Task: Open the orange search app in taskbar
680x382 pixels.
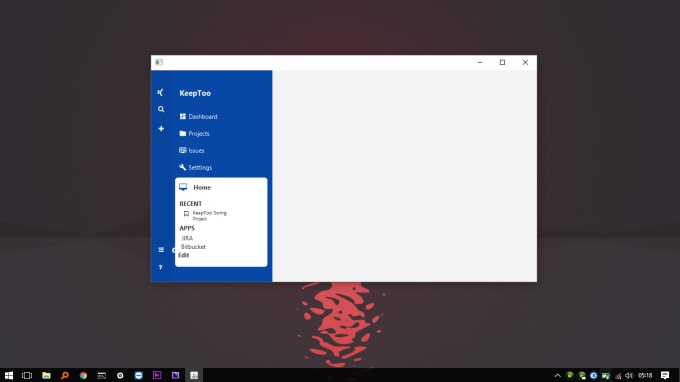Action: click(x=65, y=375)
